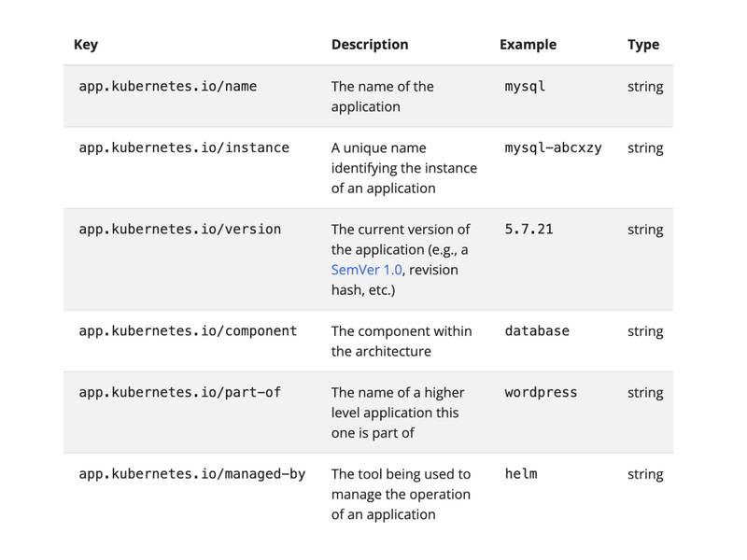This screenshot has width=747, height=560.
Task: Select the app.kubernetes.io/managed-by key text
Action: 191,474
